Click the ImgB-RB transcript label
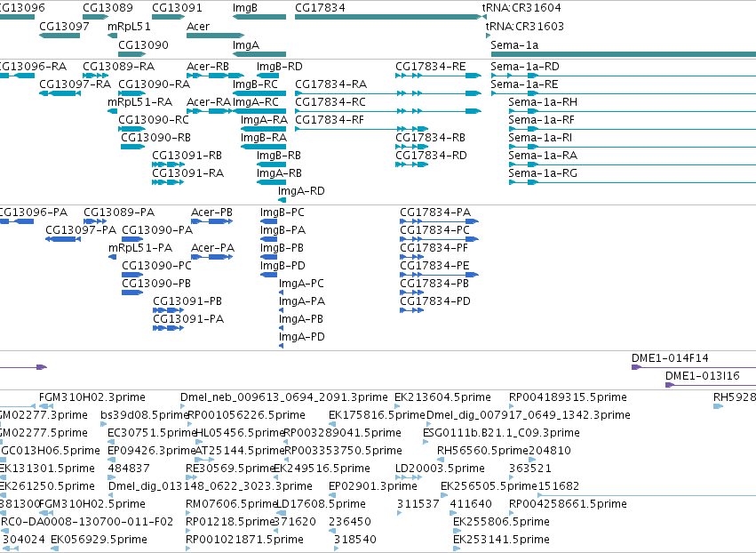The image size is (756, 553). click(278, 156)
